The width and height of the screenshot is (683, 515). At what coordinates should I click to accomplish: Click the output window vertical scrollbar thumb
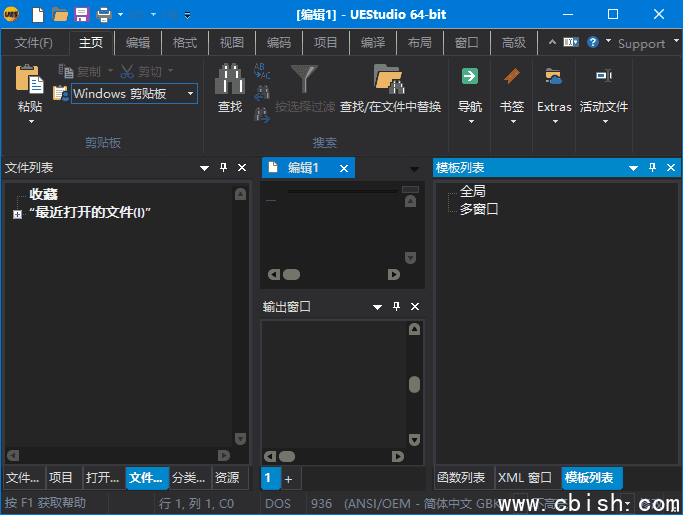(414, 384)
